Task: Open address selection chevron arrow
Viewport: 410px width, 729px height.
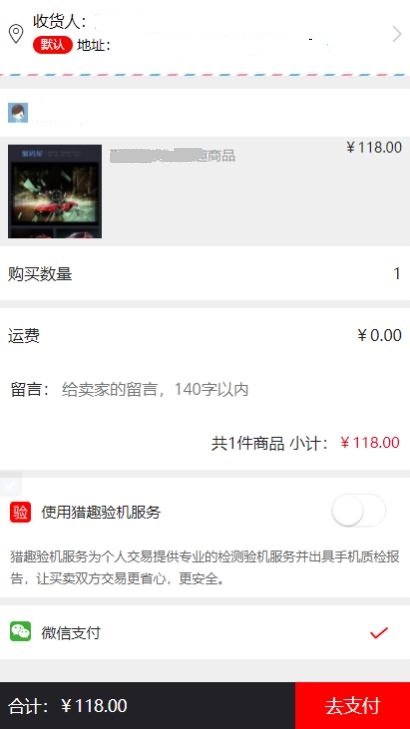Action: pyautogui.click(x=397, y=34)
